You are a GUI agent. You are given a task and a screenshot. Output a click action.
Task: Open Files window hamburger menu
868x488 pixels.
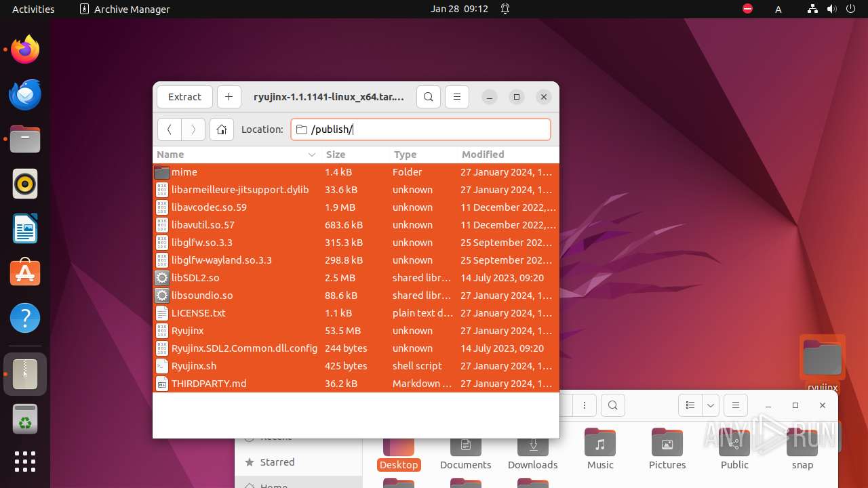pos(736,405)
